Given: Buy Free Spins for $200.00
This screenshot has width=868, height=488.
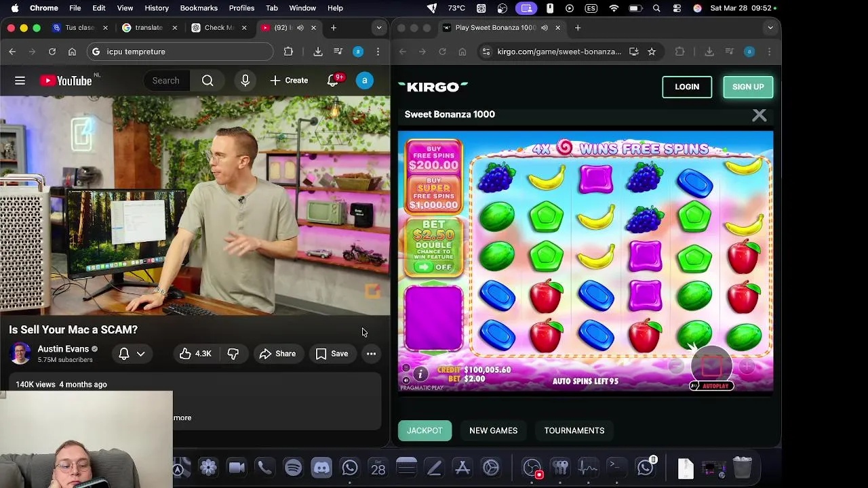Looking at the screenshot, I should coord(434,157).
